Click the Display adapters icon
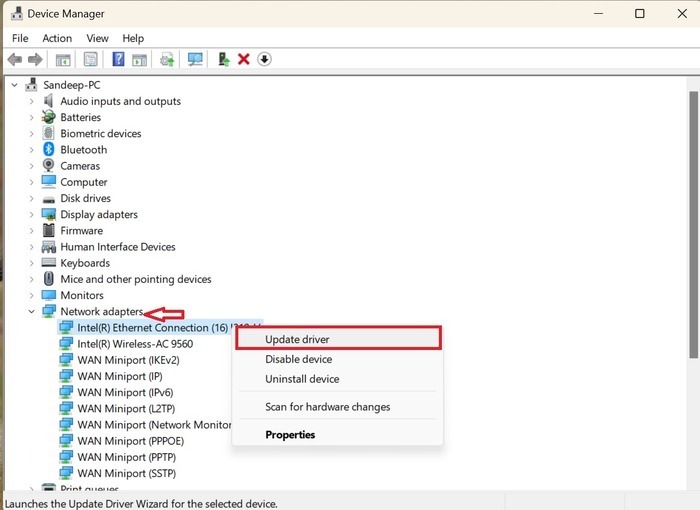 point(49,214)
